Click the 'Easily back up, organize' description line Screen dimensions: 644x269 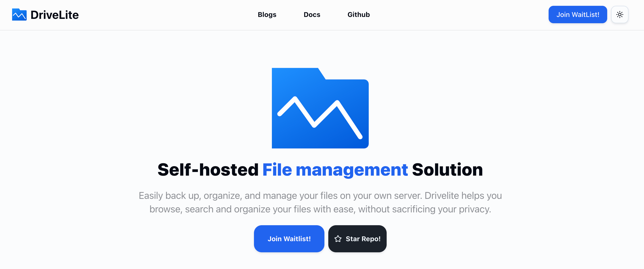[x=190, y=195]
